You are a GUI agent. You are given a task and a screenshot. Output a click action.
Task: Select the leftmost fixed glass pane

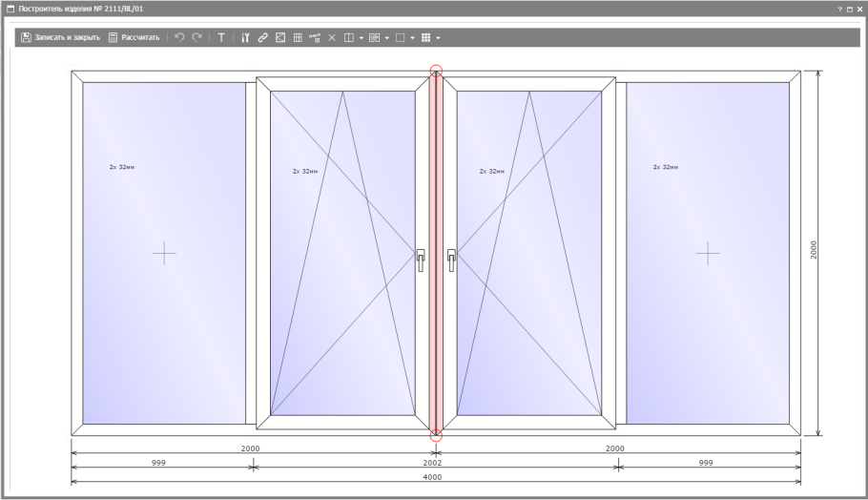164,253
